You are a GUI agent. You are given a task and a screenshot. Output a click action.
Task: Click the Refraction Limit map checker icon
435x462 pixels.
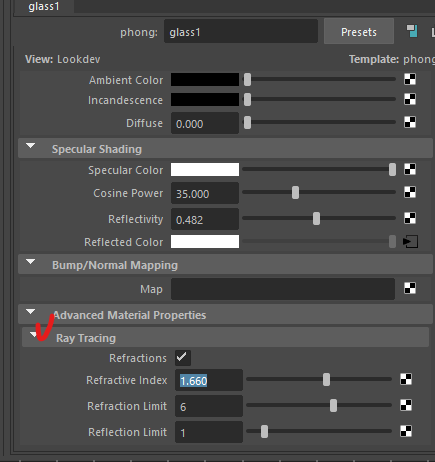[x=406, y=405]
